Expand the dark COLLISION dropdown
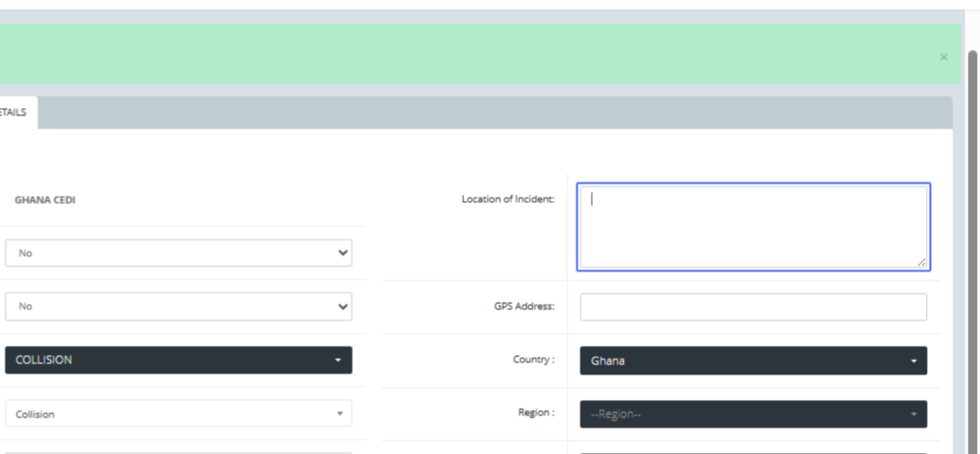 tap(178, 360)
